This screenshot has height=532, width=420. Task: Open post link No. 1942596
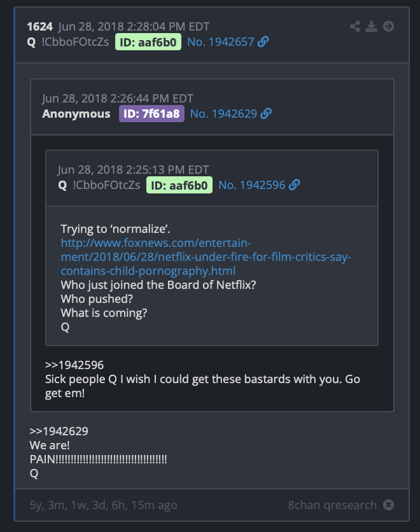(252, 185)
